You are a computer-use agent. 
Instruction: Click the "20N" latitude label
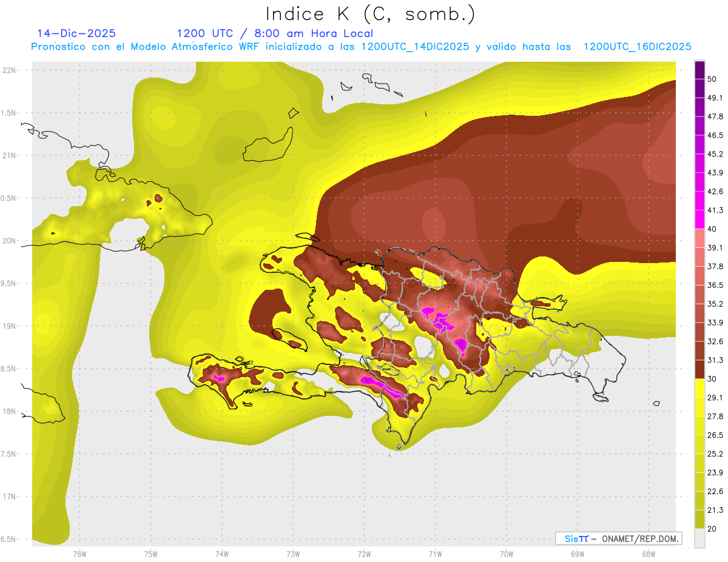coord(9,241)
